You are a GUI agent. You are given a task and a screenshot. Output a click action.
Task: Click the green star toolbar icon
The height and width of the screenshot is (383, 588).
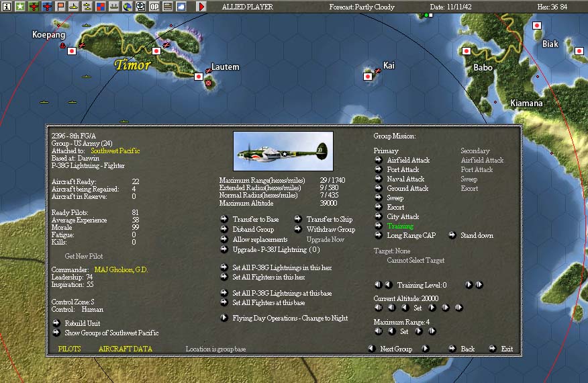click(20, 7)
